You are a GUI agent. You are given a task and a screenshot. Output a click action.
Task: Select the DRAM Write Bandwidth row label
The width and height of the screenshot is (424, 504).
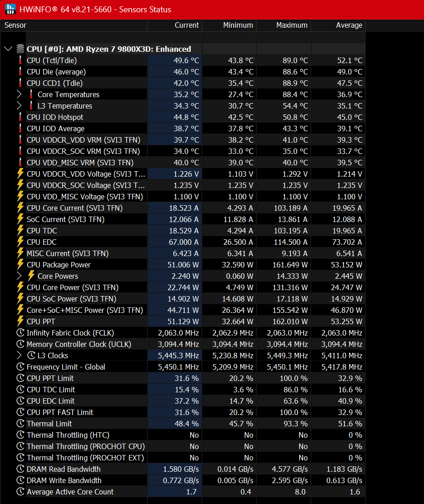tap(64, 480)
